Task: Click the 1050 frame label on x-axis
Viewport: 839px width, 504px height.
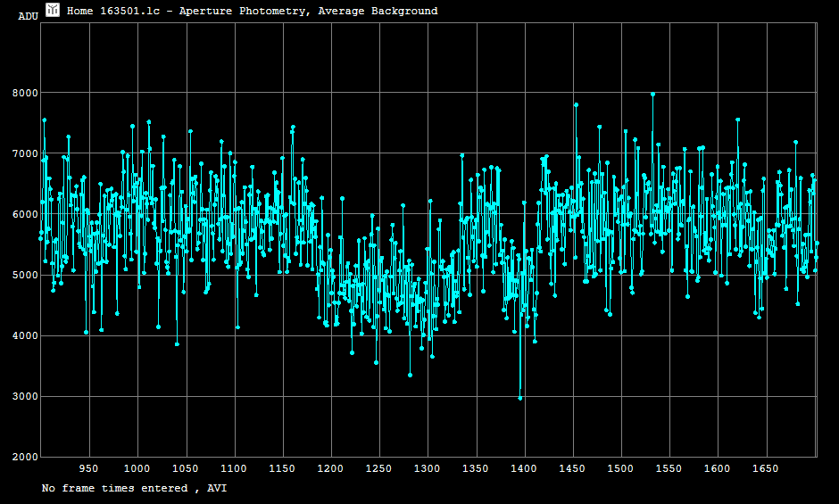Action: pos(185,468)
